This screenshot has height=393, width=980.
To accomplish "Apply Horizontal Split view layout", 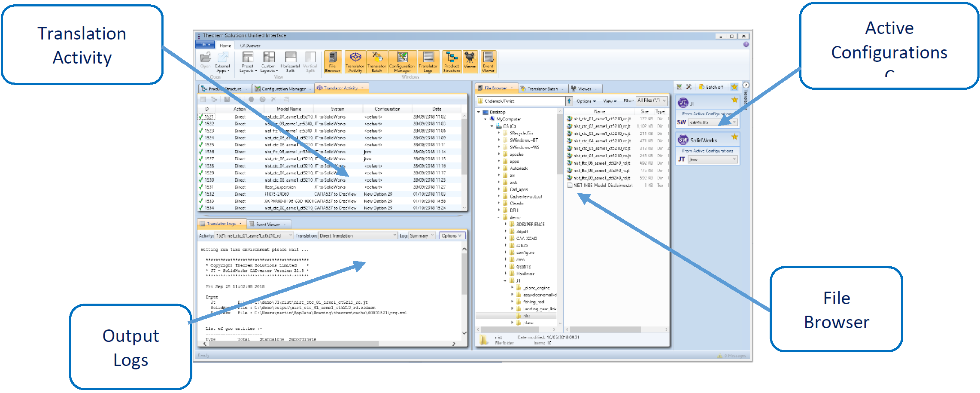I will tap(291, 62).
